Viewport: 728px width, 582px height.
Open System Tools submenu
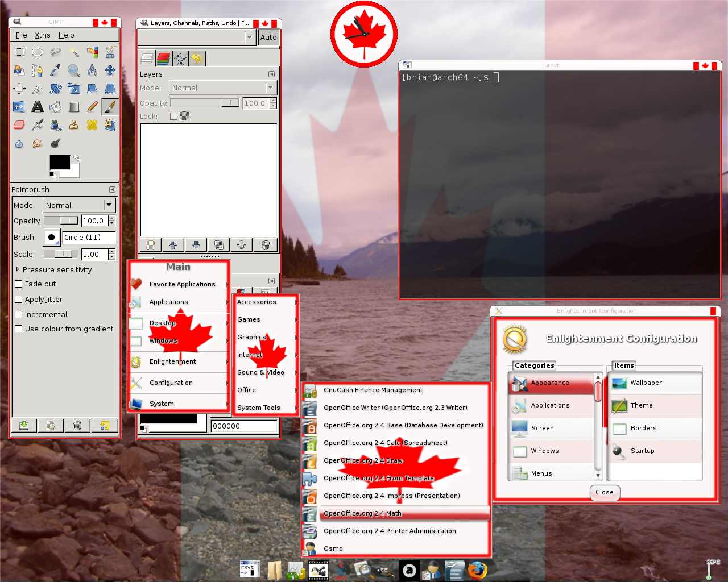pyautogui.click(x=266, y=408)
